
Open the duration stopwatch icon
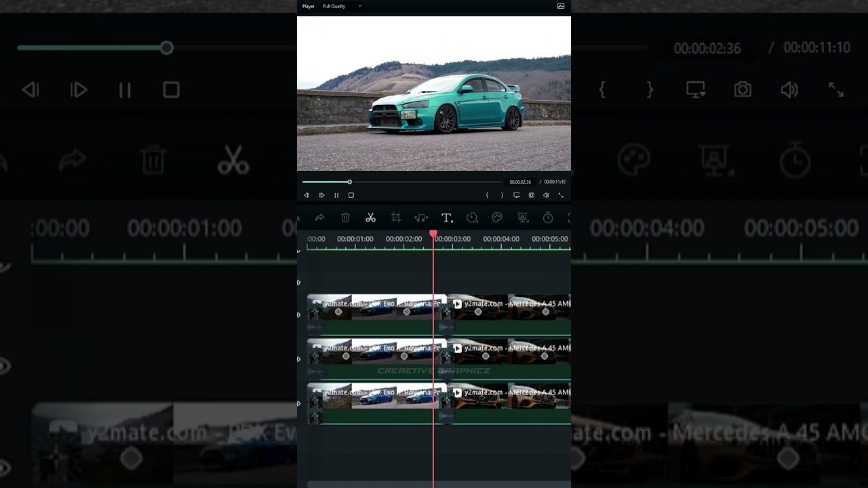pyautogui.click(x=548, y=218)
